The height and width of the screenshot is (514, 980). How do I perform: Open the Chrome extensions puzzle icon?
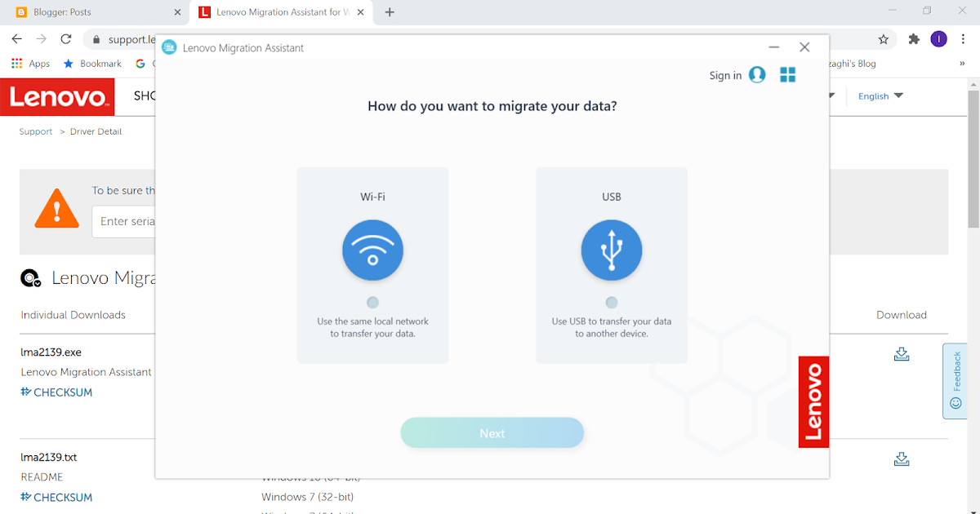914,39
